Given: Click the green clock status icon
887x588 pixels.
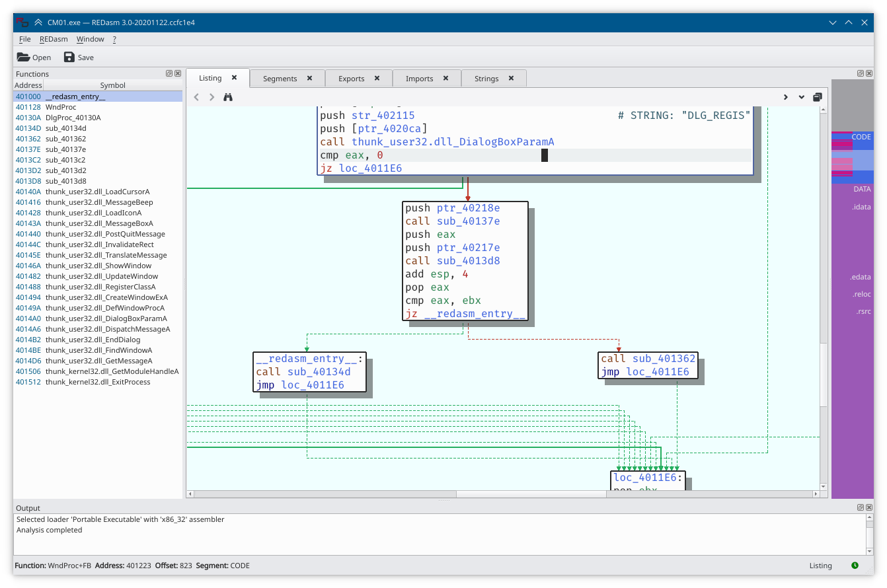Looking at the screenshot, I should point(855,566).
